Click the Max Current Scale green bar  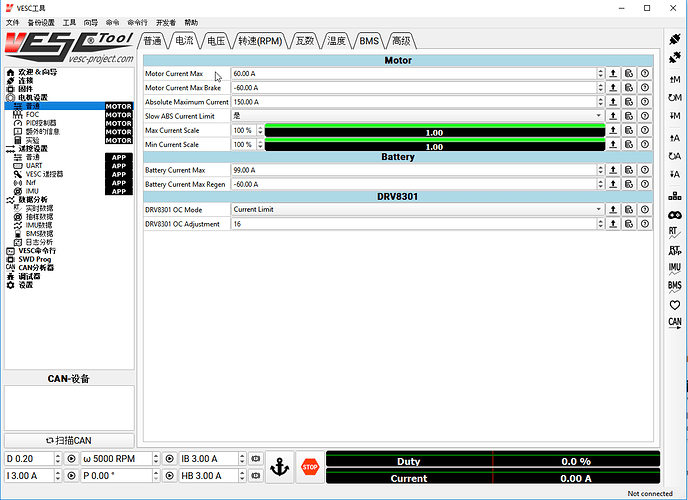coord(434,131)
